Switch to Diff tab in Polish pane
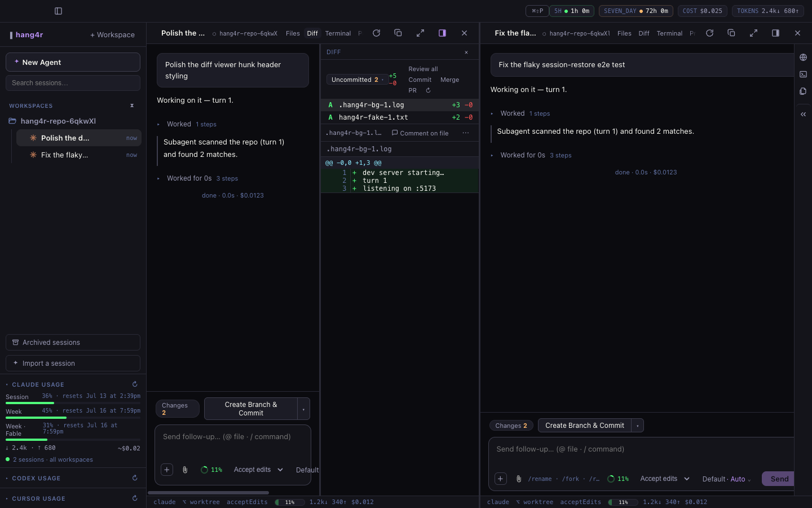The width and height of the screenshot is (812, 508). [312, 33]
